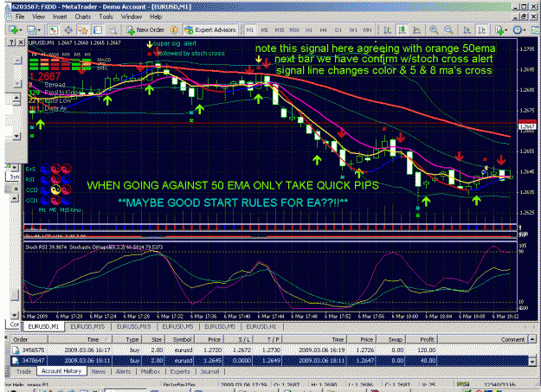Click order 3470647 row icon
The width and height of the screenshot is (541, 392).
(16, 361)
